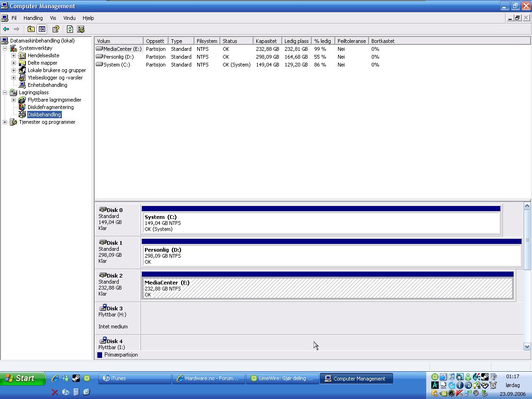Select Enhetsbehandling in the tree
The image size is (532, 399).
click(x=47, y=85)
